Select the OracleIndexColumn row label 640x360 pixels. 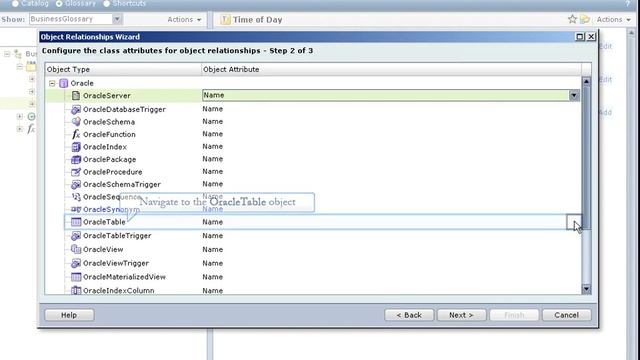point(118,291)
